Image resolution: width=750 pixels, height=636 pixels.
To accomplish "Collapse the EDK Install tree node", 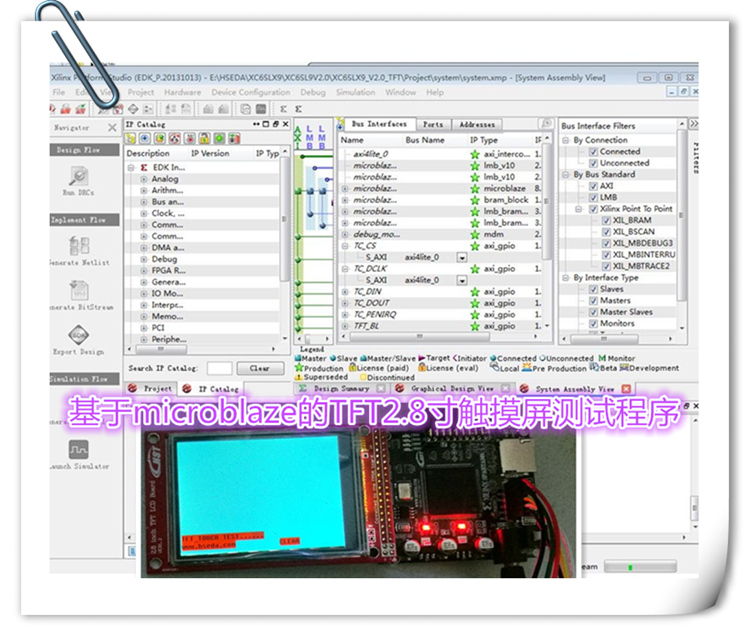I will click(131, 167).
